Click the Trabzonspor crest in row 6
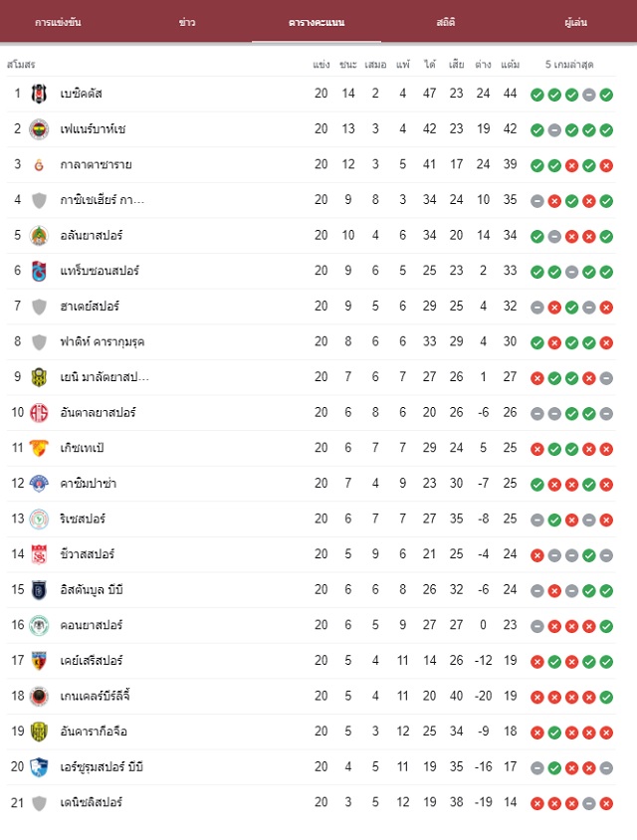 (x=39, y=271)
